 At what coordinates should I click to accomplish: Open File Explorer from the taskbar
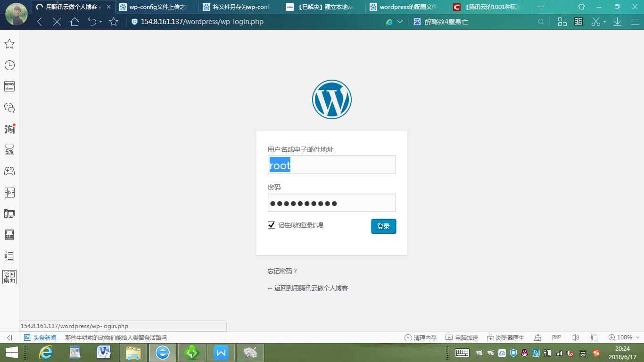133,352
